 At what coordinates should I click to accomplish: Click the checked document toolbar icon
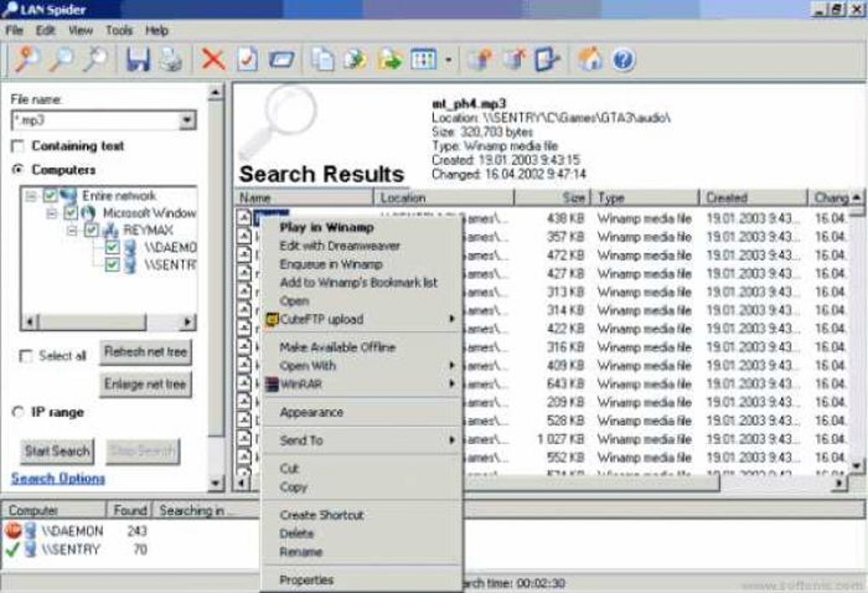247,60
